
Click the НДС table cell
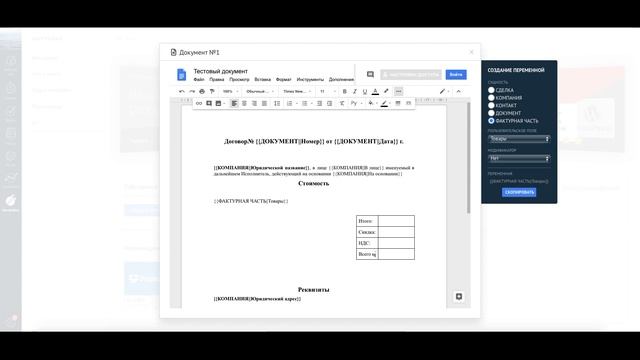coord(367,243)
